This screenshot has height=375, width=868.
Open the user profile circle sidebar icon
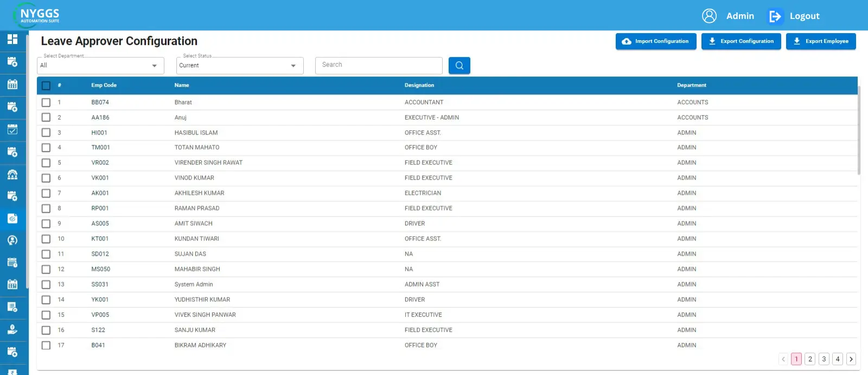tap(12, 240)
